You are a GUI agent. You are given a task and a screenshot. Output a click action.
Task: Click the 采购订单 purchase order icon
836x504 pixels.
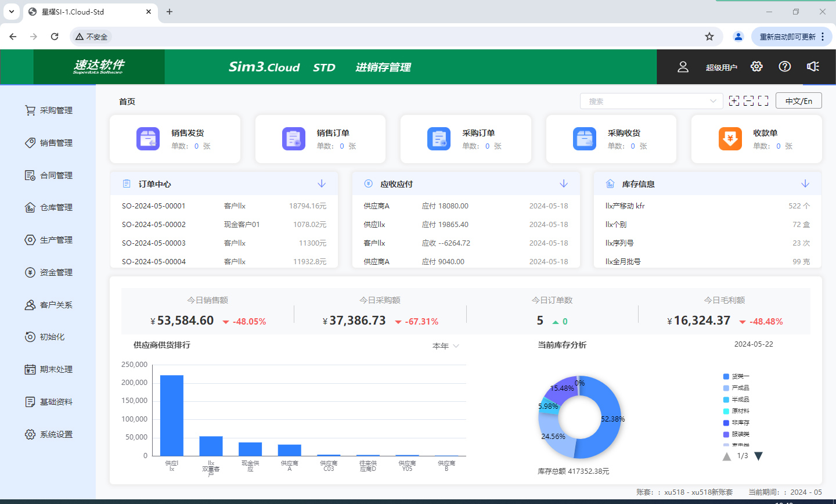click(439, 139)
